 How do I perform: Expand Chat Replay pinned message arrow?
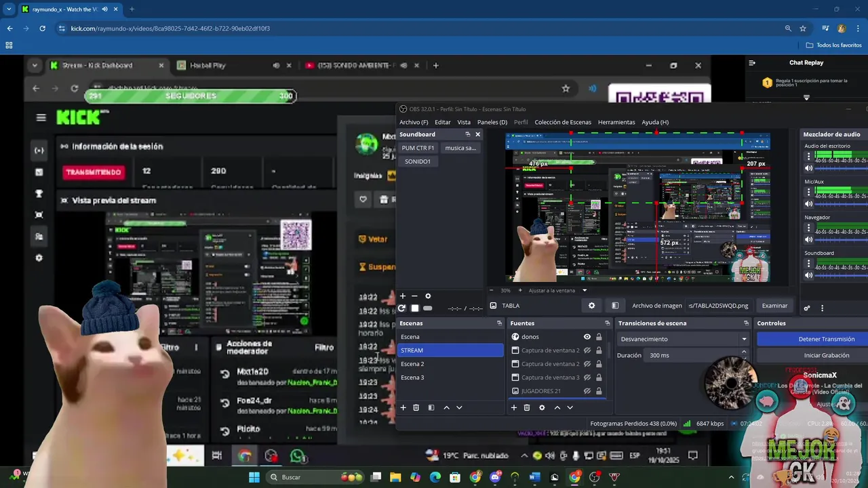coord(806,98)
